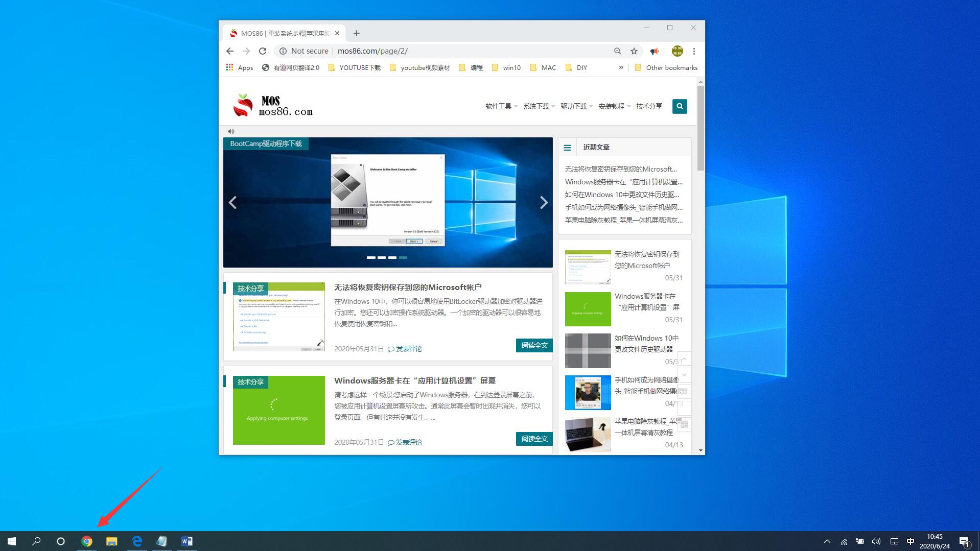The height and width of the screenshot is (551, 980).
Task: Open the Apps shortcut in bookmarks bar
Action: (240, 67)
